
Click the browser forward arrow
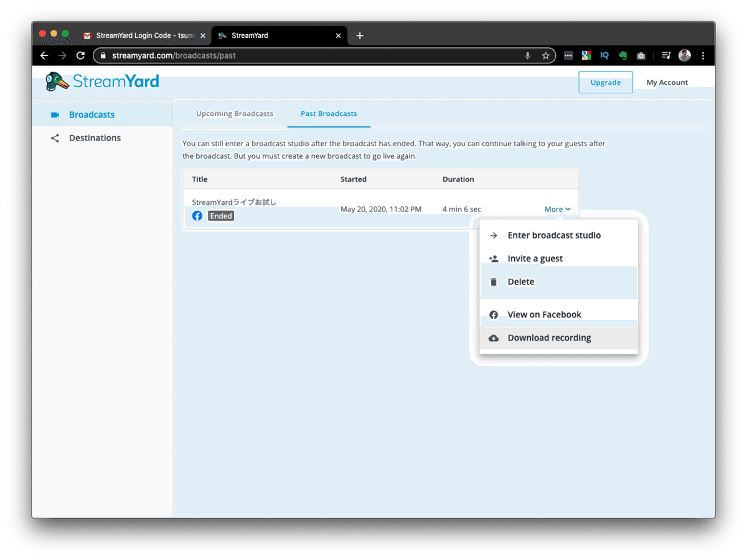point(62,55)
